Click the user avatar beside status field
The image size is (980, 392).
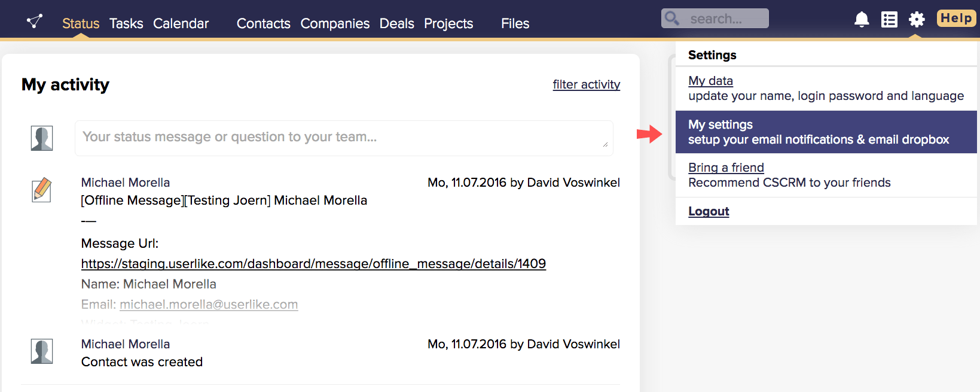click(x=42, y=138)
